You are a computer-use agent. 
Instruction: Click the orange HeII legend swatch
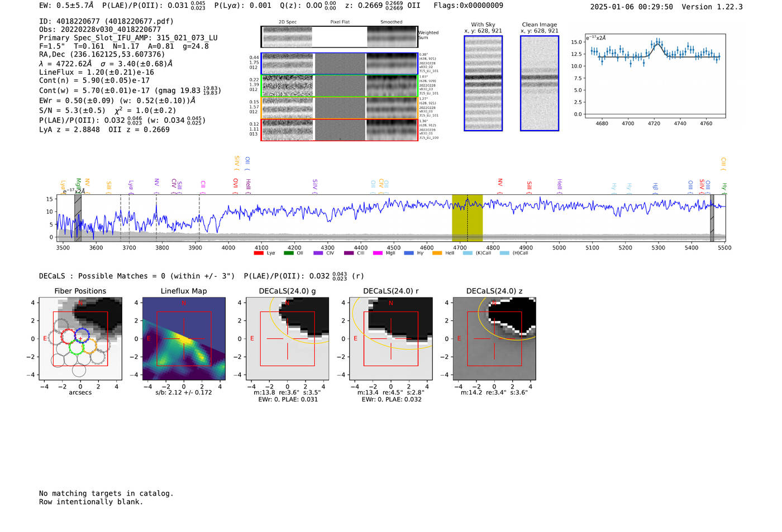pos(437,253)
